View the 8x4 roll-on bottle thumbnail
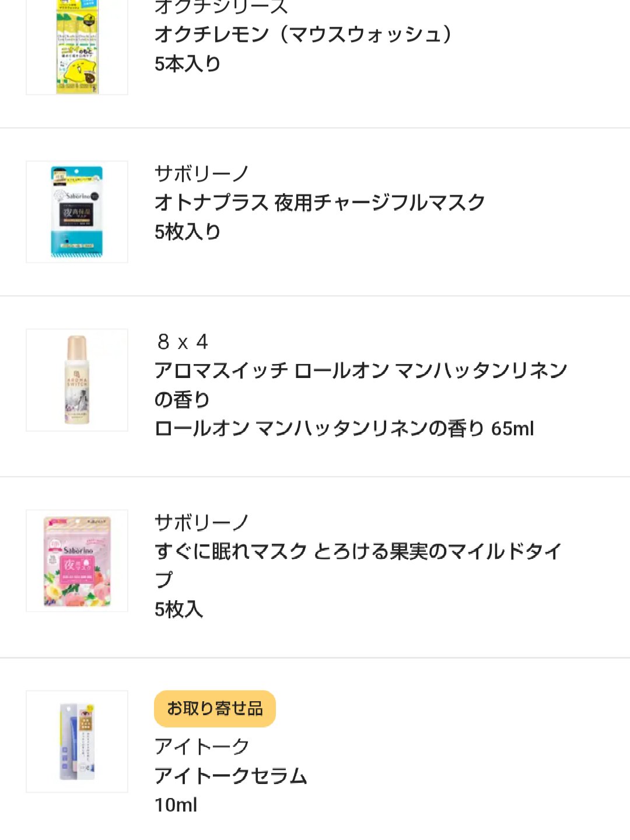 (x=77, y=380)
